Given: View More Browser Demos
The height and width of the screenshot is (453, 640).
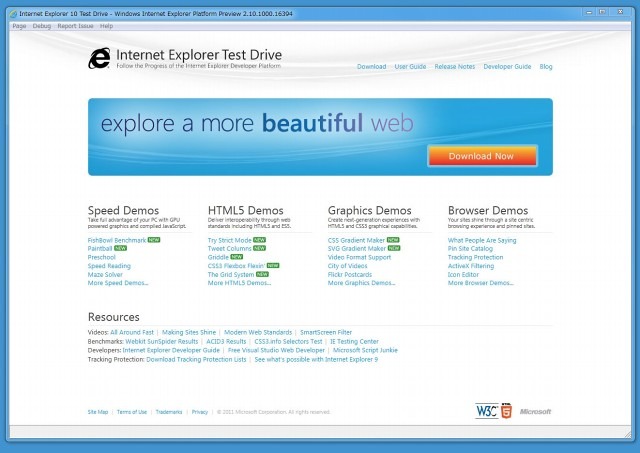Looking at the screenshot, I should point(480,283).
